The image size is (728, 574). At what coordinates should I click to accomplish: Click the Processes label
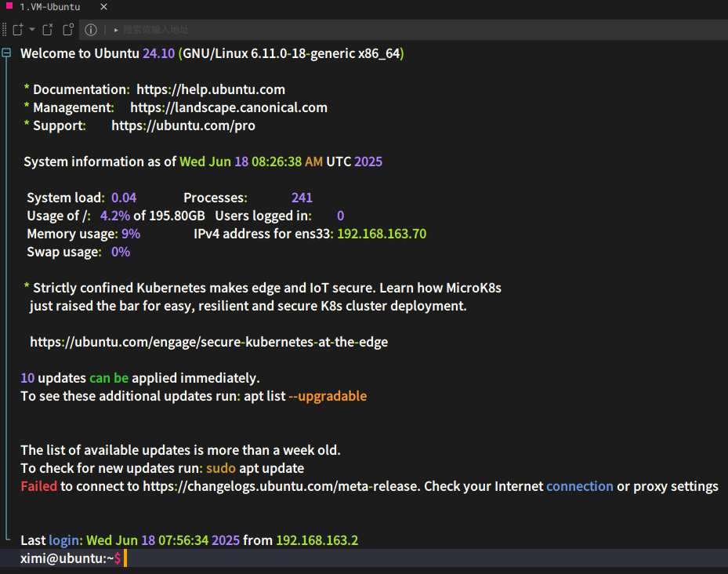(216, 198)
